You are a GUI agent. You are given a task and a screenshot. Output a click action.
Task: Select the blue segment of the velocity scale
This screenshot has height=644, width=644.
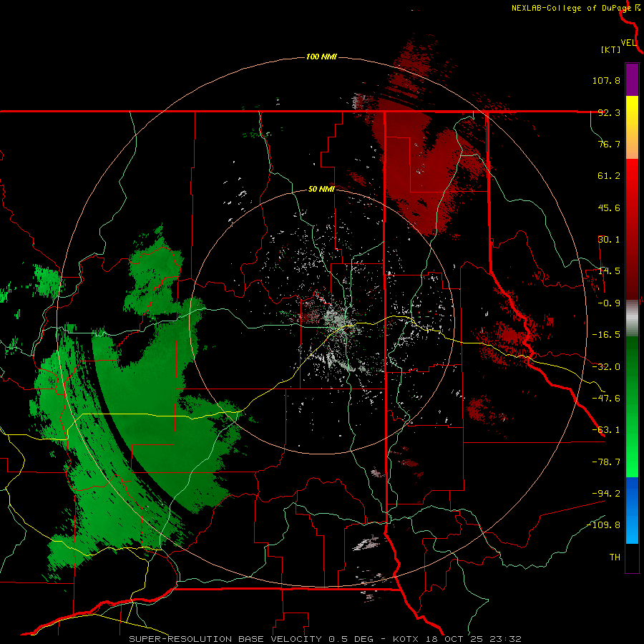tap(632, 510)
